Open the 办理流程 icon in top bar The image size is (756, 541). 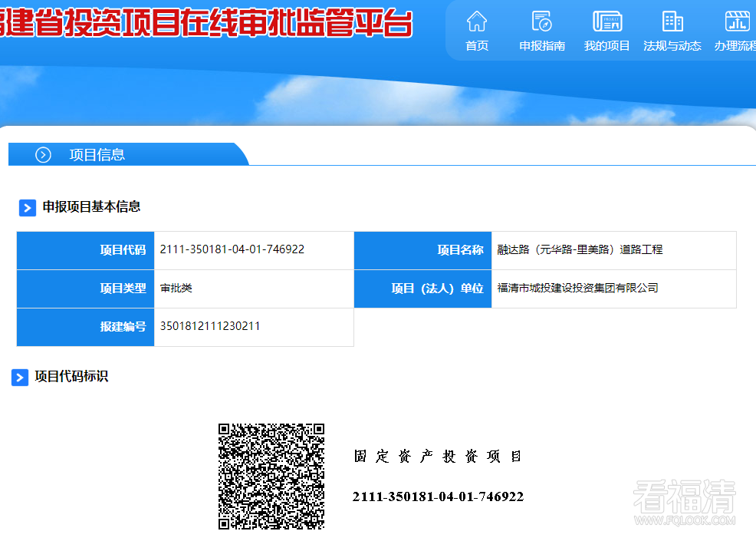point(737,21)
